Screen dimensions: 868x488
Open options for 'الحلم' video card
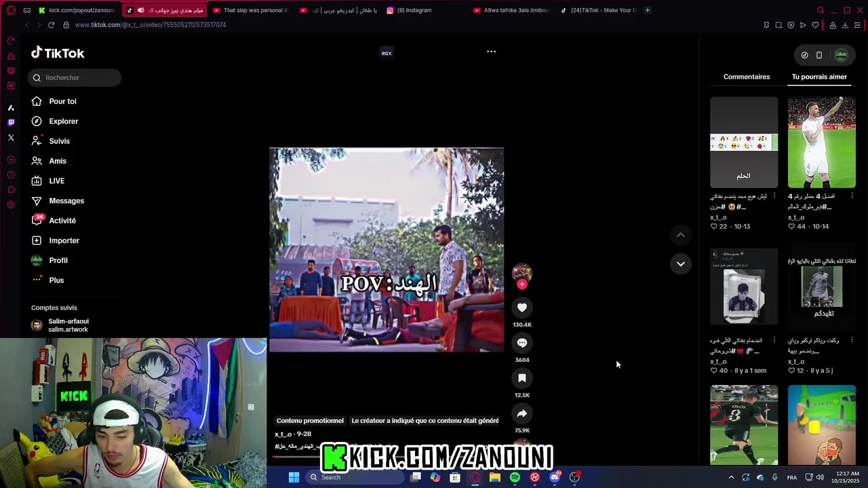pyautogui.click(x=774, y=197)
